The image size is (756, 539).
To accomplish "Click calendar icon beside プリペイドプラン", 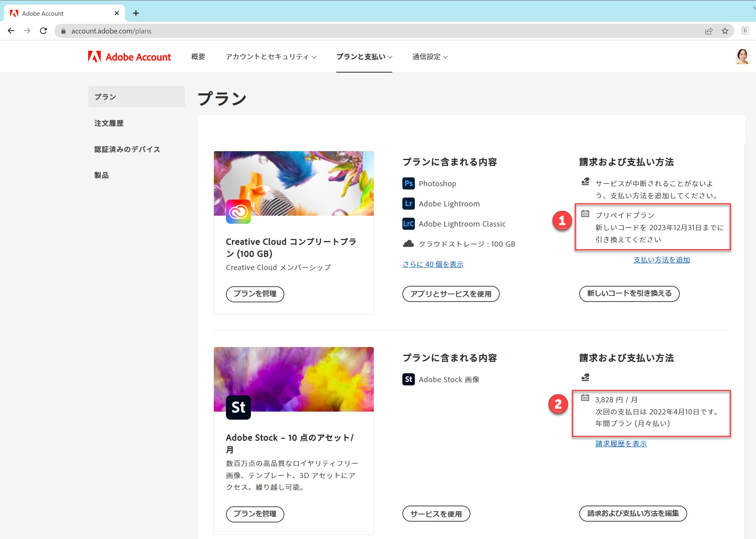I will 585,214.
